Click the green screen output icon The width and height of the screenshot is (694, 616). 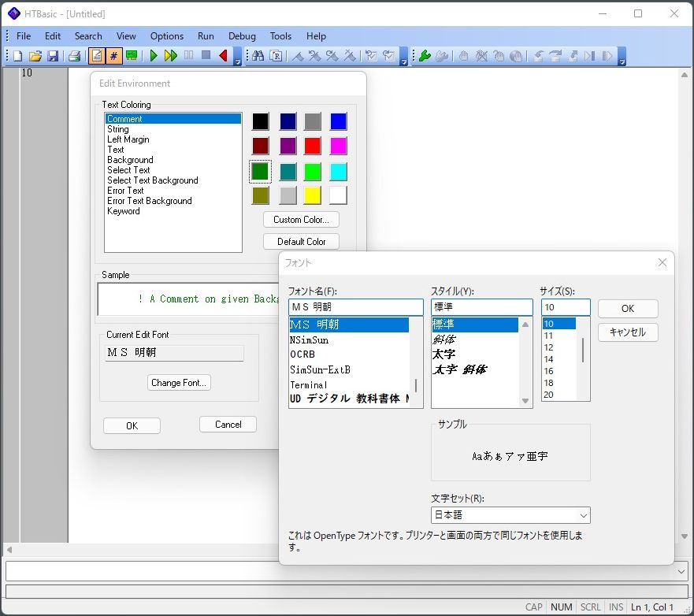point(132,55)
